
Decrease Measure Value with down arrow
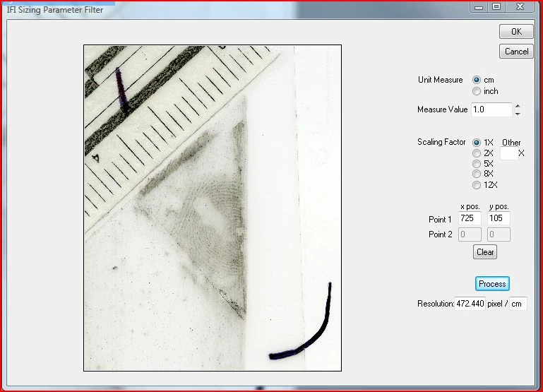click(518, 114)
